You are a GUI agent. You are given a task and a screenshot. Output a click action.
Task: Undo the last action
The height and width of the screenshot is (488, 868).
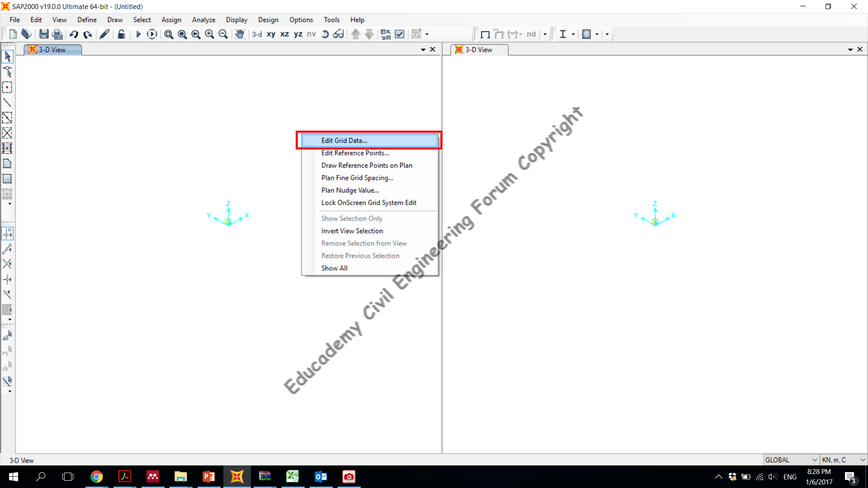click(x=74, y=34)
